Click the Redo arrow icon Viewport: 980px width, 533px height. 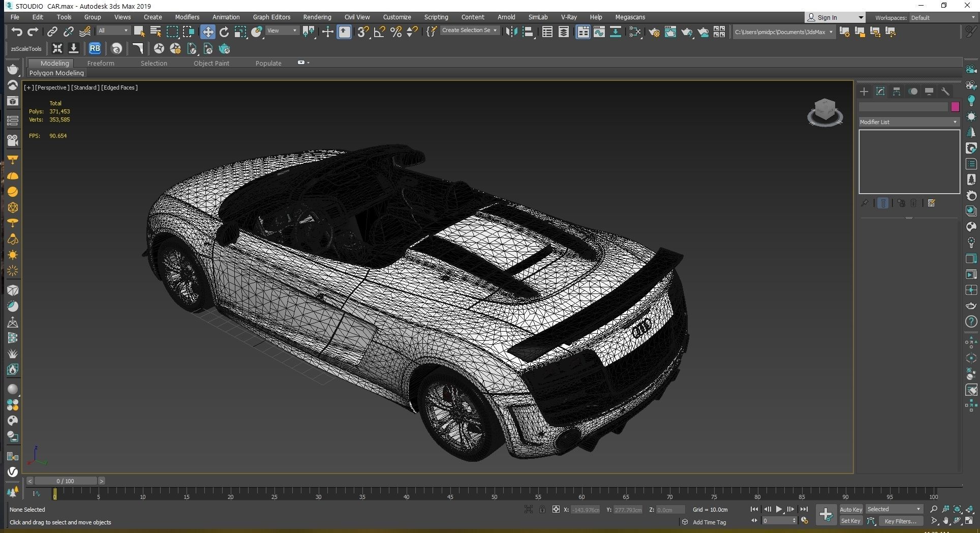coord(33,32)
